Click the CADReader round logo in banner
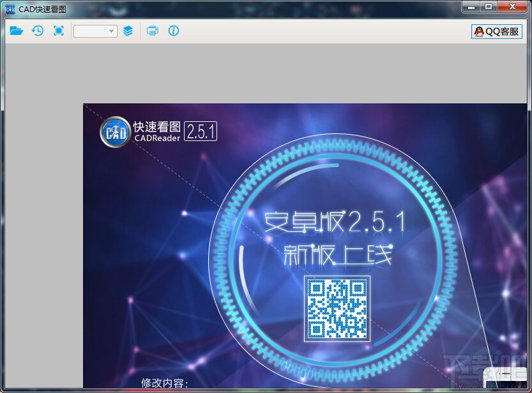This screenshot has height=393, width=532. pyautogui.click(x=116, y=132)
